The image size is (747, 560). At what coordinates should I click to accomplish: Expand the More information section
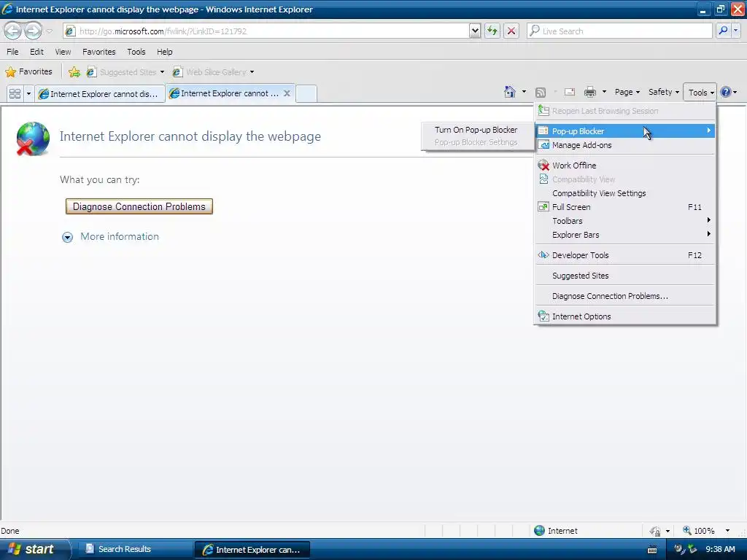111,237
